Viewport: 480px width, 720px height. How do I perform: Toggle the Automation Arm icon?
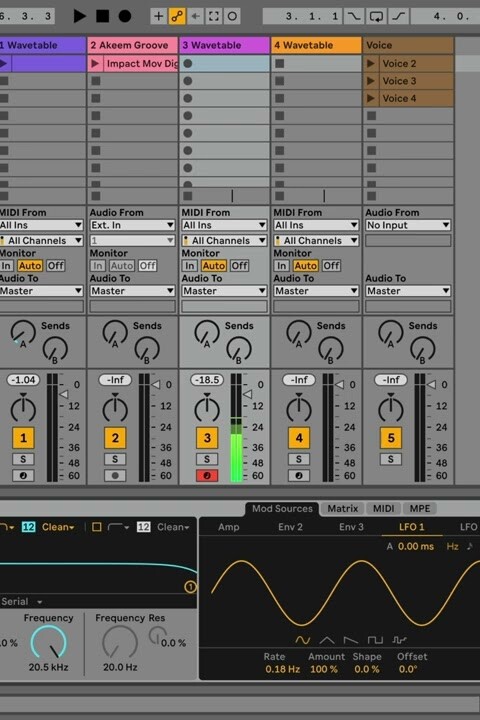[177, 17]
